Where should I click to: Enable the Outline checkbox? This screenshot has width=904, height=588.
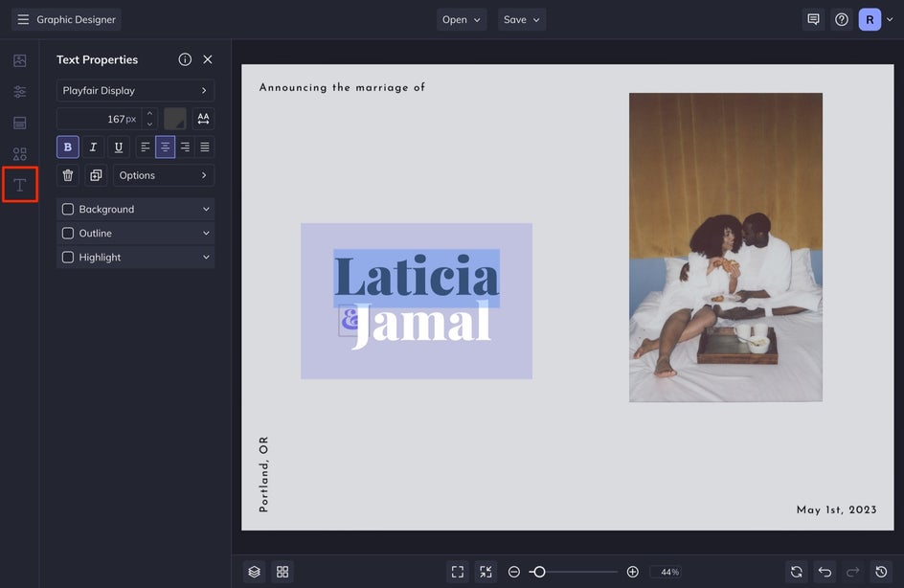pos(68,233)
